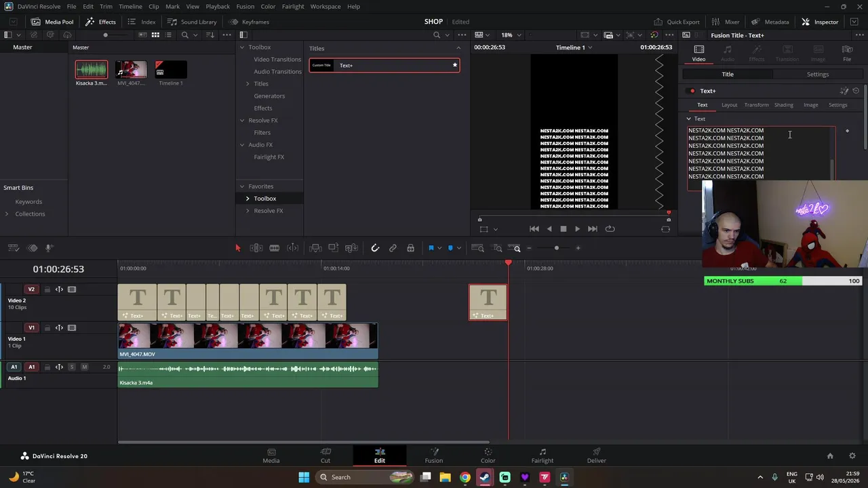This screenshot has height=488, width=868.
Task: Open the Sound Library panel
Action: pos(192,22)
